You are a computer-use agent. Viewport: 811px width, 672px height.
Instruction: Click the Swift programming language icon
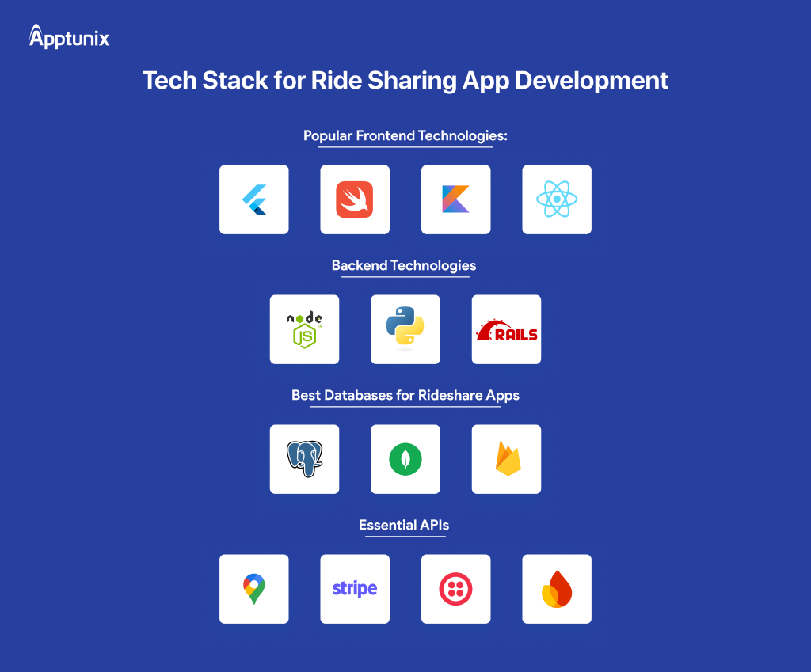(x=355, y=199)
